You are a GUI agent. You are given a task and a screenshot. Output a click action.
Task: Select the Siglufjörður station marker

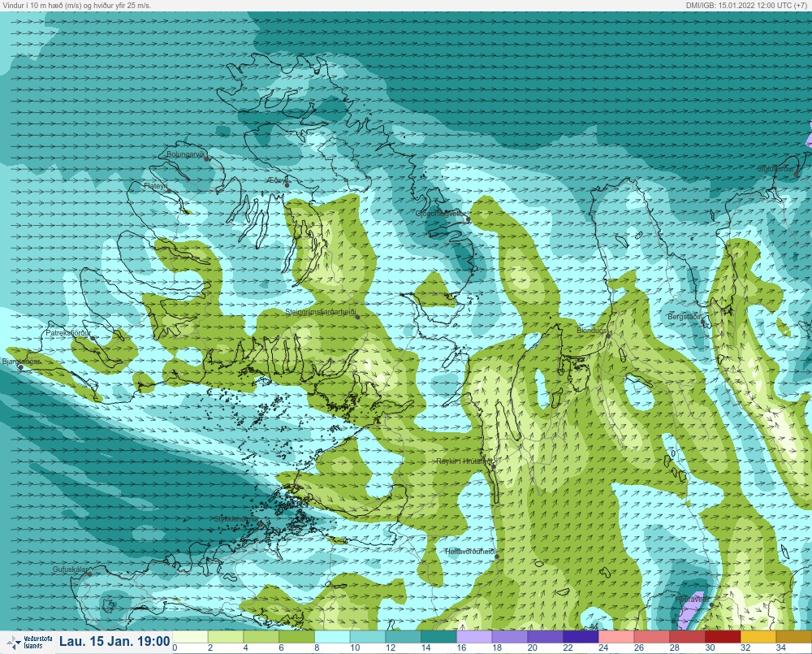(797, 175)
